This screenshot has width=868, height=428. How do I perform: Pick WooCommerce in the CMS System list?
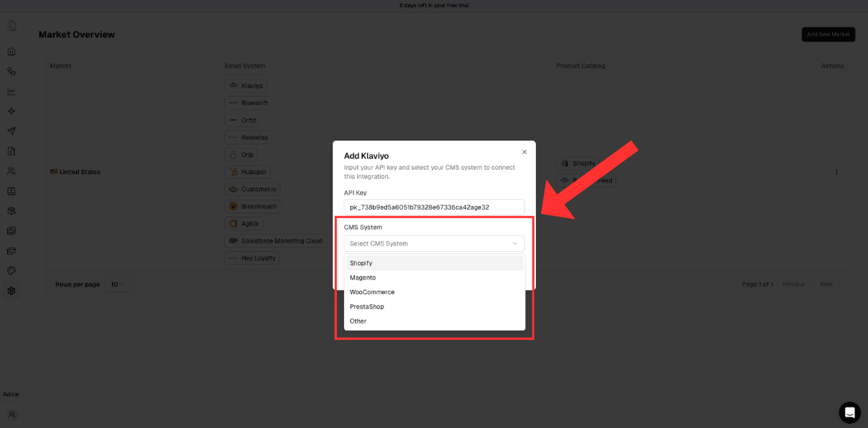coord(434,292)
